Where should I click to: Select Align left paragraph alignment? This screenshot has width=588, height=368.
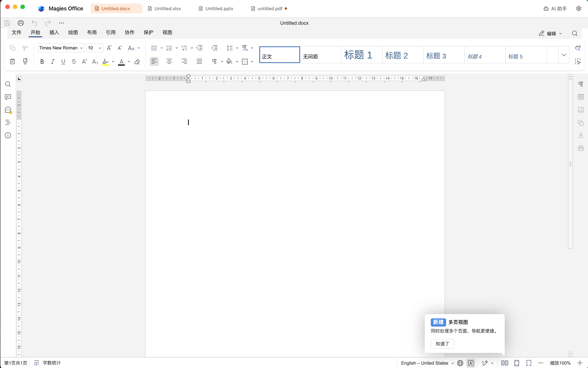point(154,62)
